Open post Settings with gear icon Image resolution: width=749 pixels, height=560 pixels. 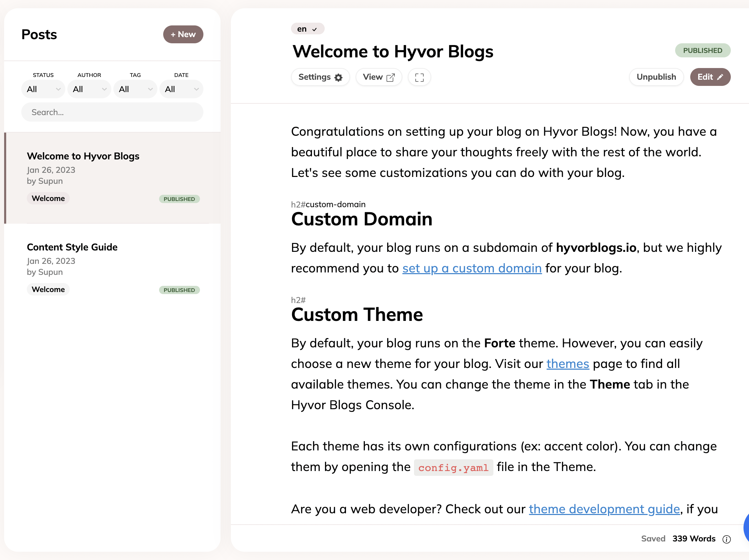(320, 77)
